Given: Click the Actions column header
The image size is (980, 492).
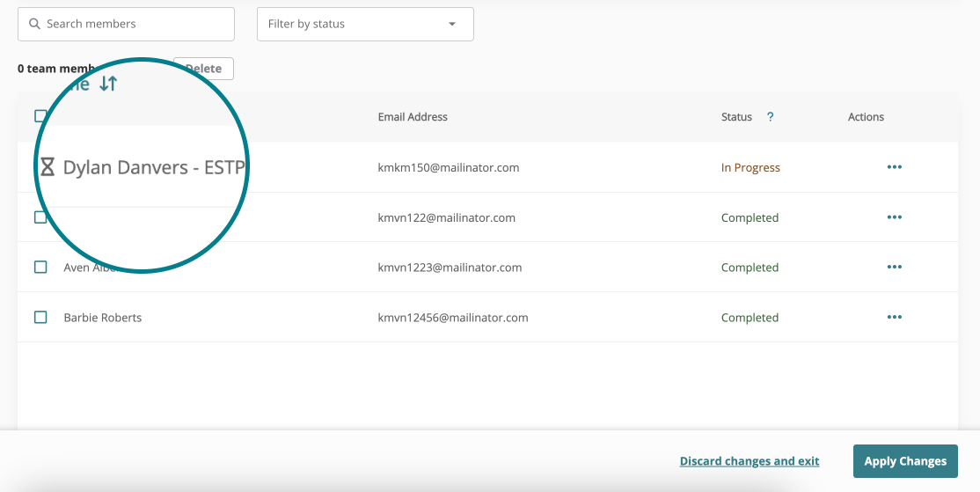Looking at the screenshot, I should [866, 117].
